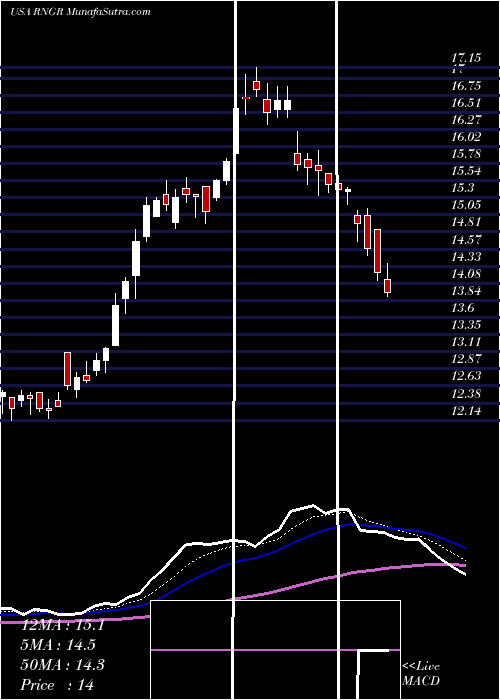500x700 pixels.
Task: Select the 14.33 axis value
Action: (x=466, y=257)
